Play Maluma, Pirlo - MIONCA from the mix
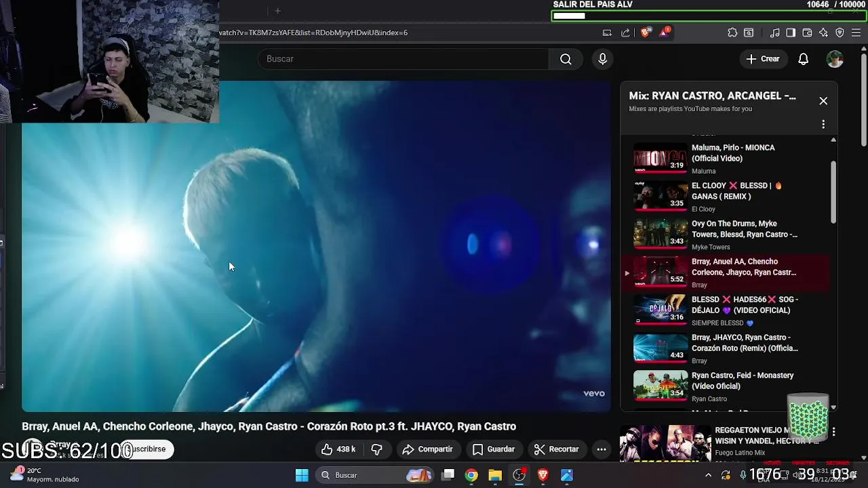The width and height of the screenshot is (868, 488). [724, 158]
